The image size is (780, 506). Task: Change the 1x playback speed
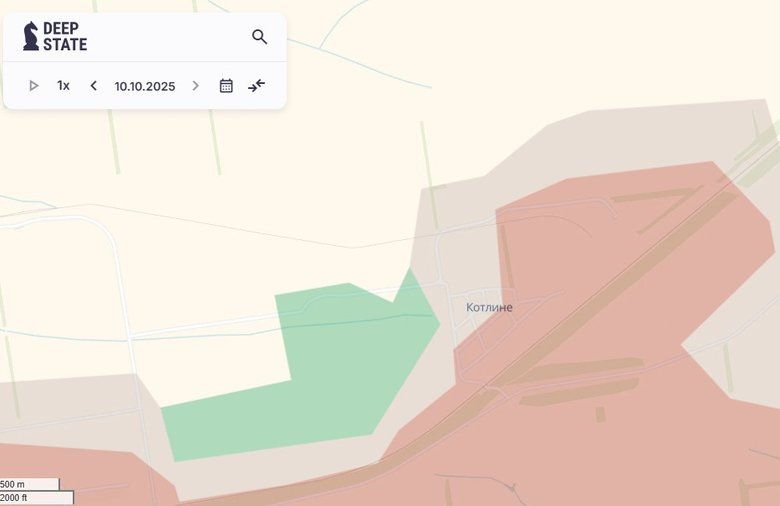(x=63, y=86)
